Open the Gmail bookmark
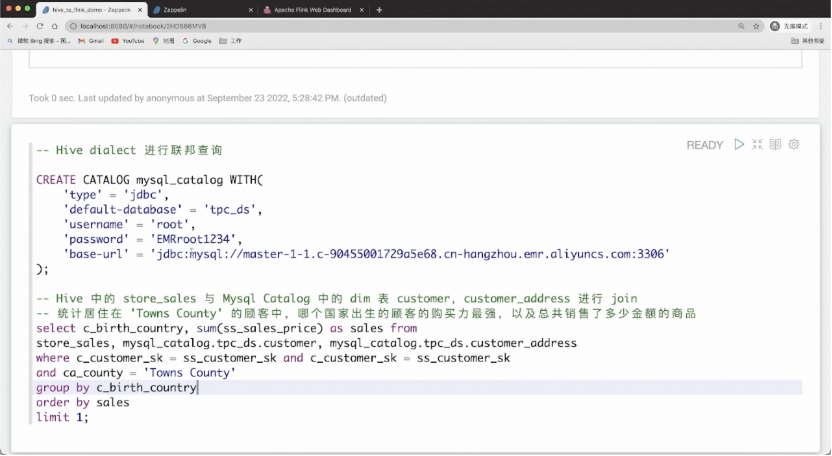 [x=91, y=41]
